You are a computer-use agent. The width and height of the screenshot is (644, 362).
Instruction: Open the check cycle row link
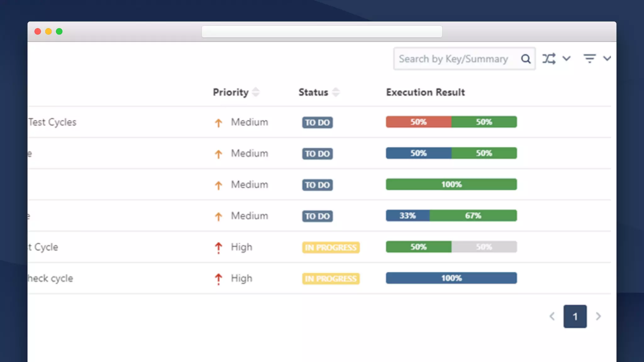point(50,278)
